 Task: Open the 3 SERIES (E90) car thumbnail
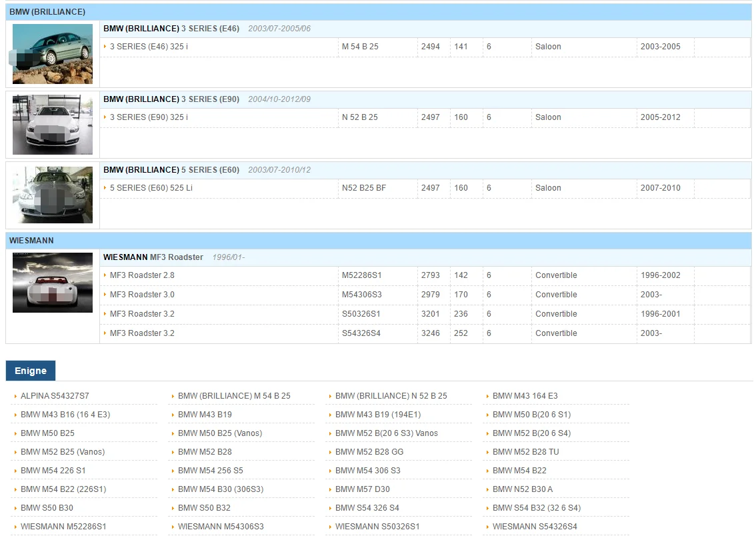[53, 125]
